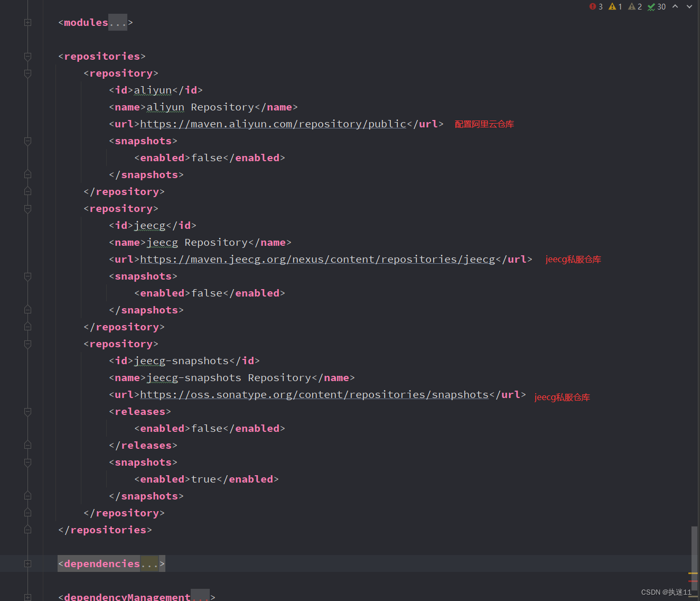This screenshot has height=601, width=700.
Task: Click the dependencies folded ellipsis placeholder
Action: (150, 564)
